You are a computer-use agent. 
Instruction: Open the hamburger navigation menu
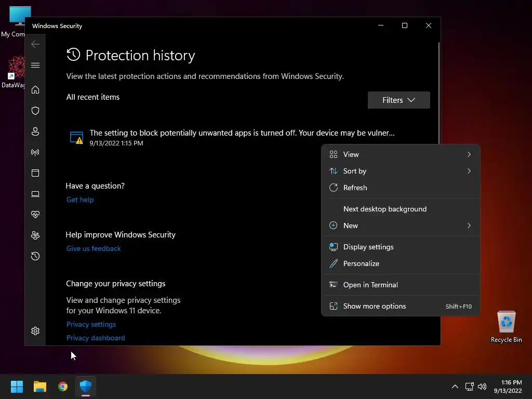(x=35, y=65)
